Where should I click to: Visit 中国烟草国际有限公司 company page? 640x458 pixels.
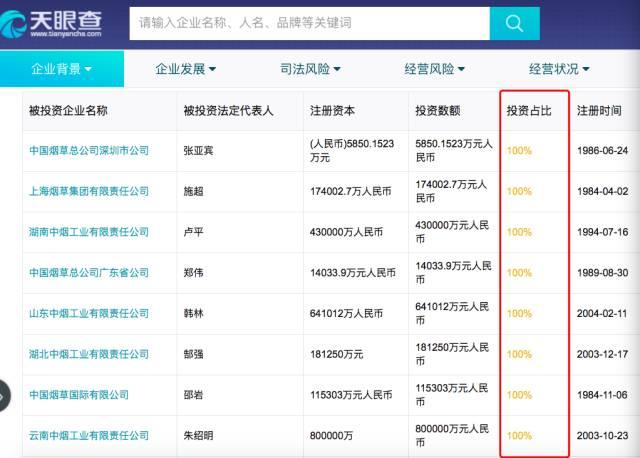pos(79,395)
